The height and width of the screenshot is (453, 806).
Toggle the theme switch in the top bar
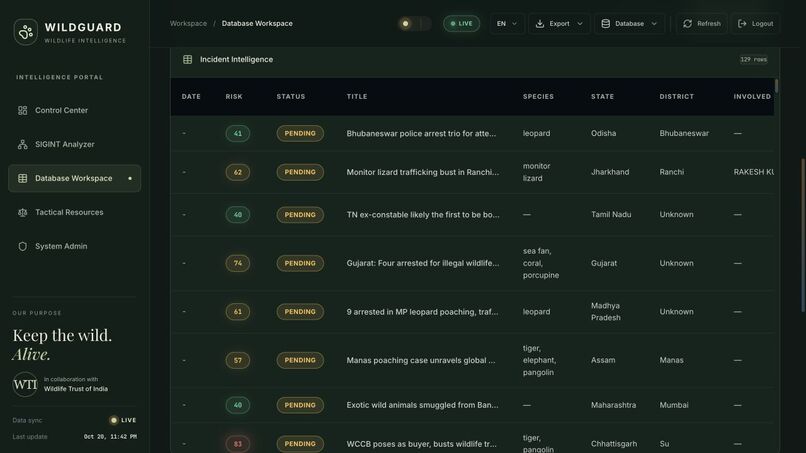click(x=414, y=24)
